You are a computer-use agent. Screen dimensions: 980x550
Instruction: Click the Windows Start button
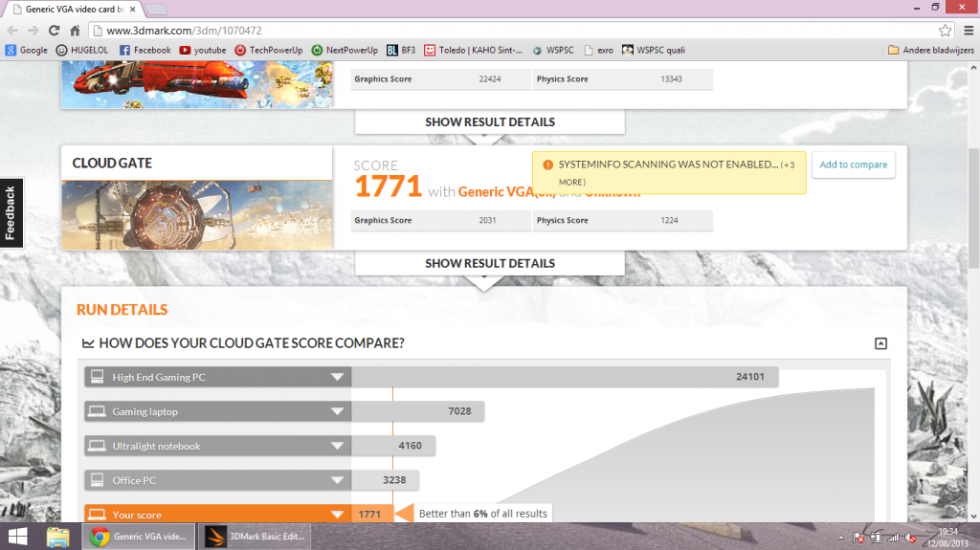19,536
